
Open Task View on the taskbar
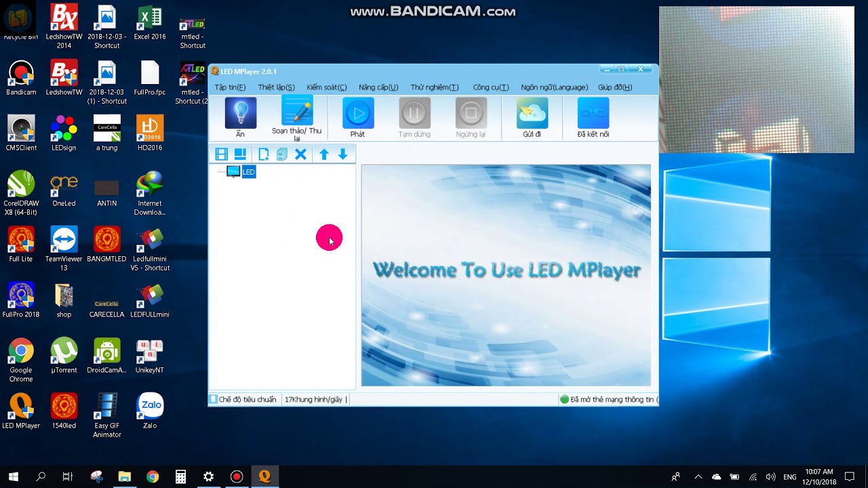(68, 476)
